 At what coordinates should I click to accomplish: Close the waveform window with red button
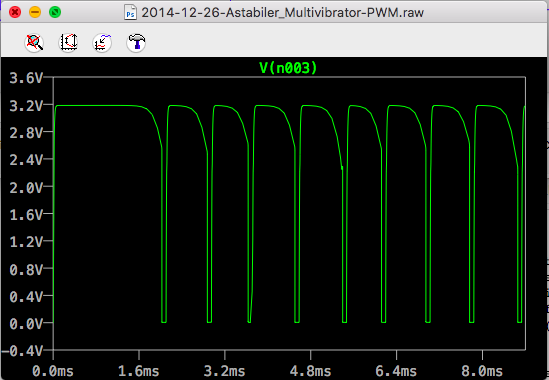point(15,12)
